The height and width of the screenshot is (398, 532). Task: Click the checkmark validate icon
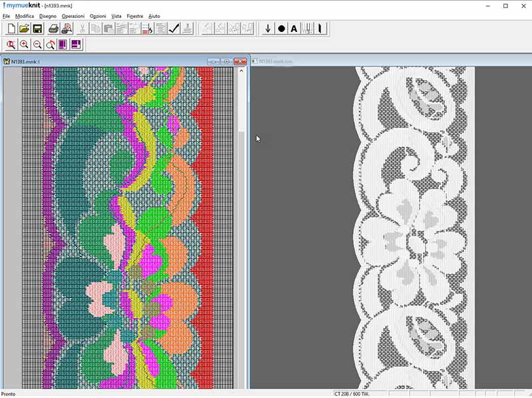(174, 29)
